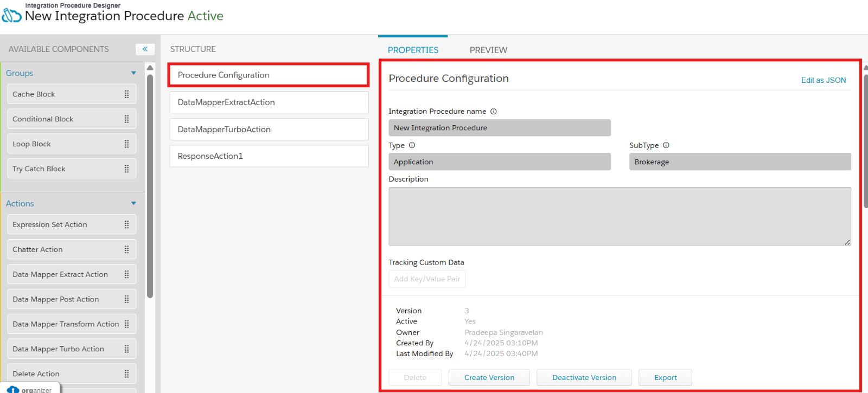Open the Properties tab
The image size is (868, 393).
[x=413, y=50]
